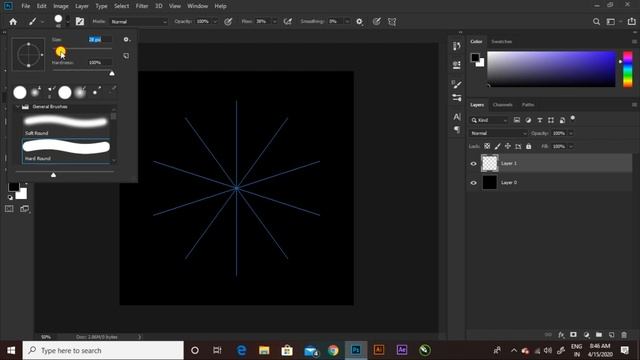Click the brush thumbnail size slider
Screen dimensions: 640x360
(x=64, y=172)
